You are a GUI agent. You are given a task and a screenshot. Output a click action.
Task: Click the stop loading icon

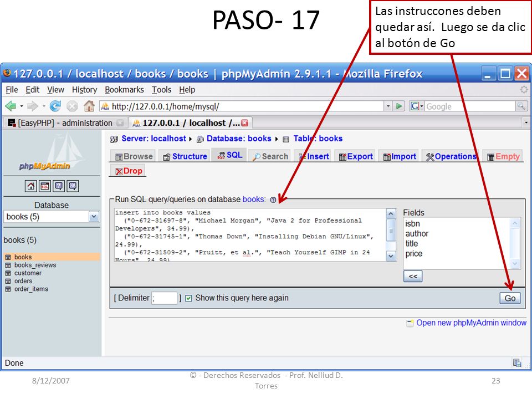click(x=72, y=106)
